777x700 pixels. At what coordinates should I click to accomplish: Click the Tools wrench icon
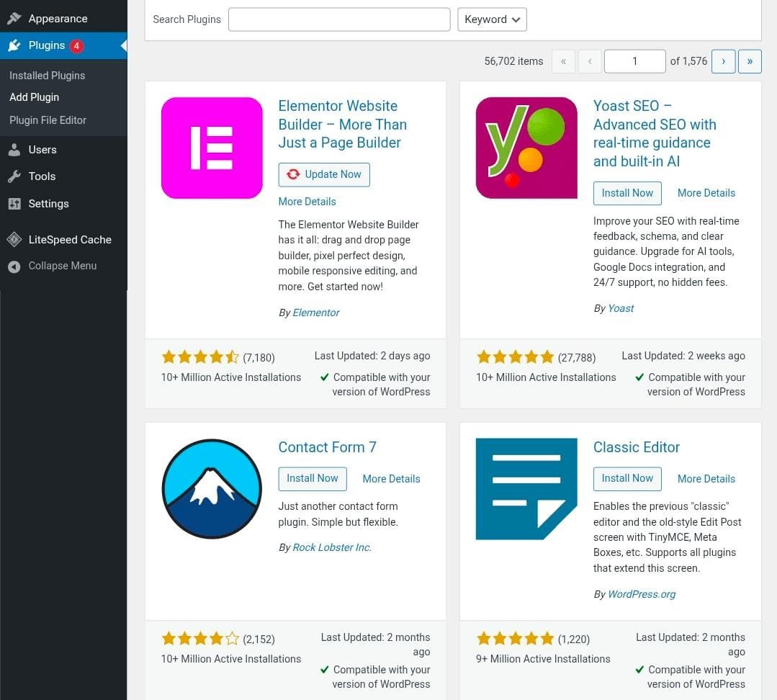click(x=14, y=176)
